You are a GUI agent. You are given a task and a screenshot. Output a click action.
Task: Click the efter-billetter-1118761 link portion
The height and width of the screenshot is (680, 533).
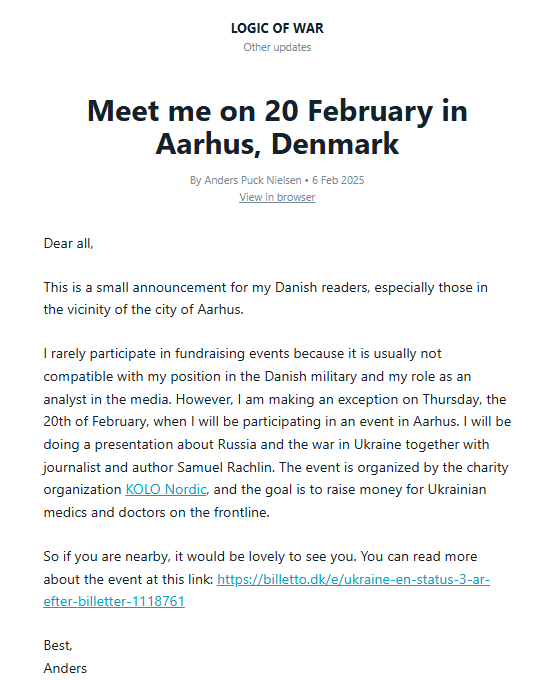tap(114, 601)
